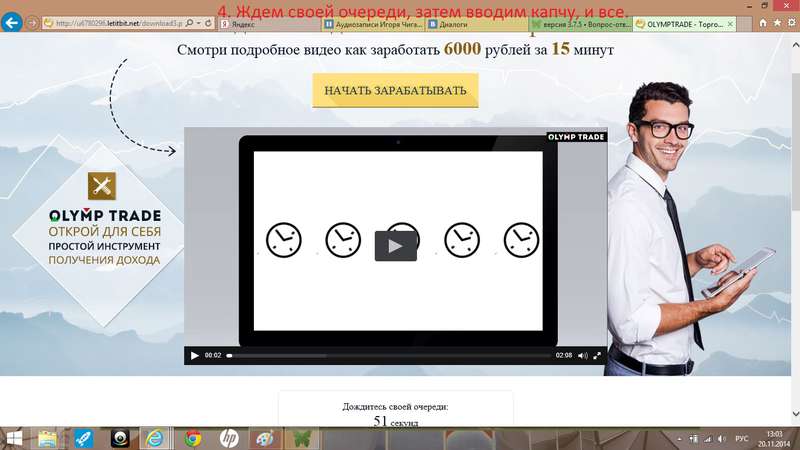Viewport: 800px width, 450px height.
Task: Open the Windows Start button
Action: click(14, 439)
